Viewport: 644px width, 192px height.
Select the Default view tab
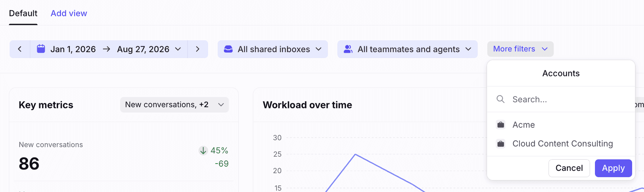(x=23, y=13)
